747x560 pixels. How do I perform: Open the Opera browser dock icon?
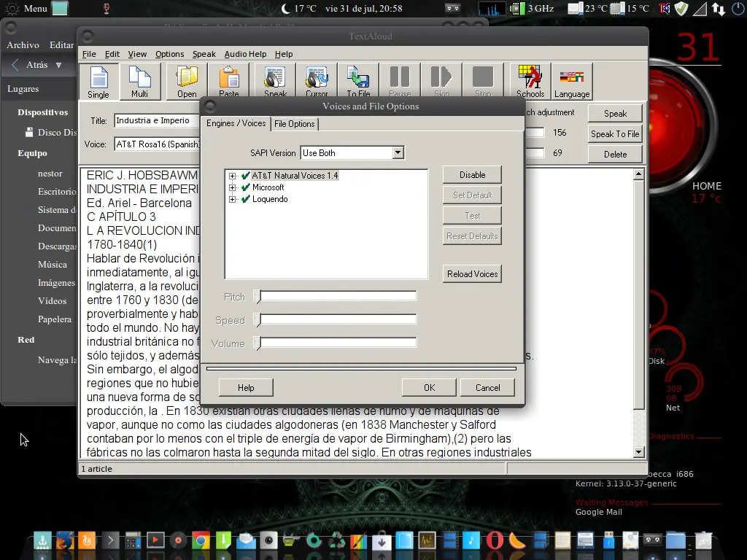point(495,540)
